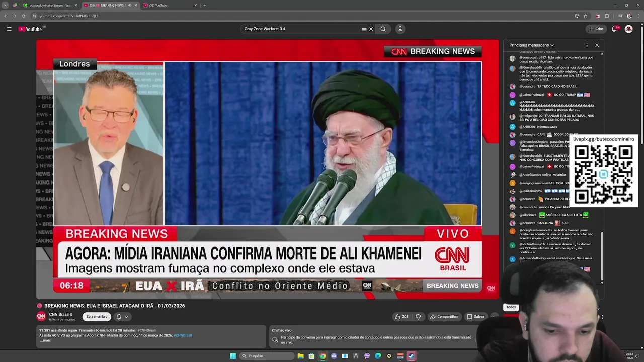Reload the current page
This screenshot has height=362, width=644.
pyautogui.click(x=24, y=16)
